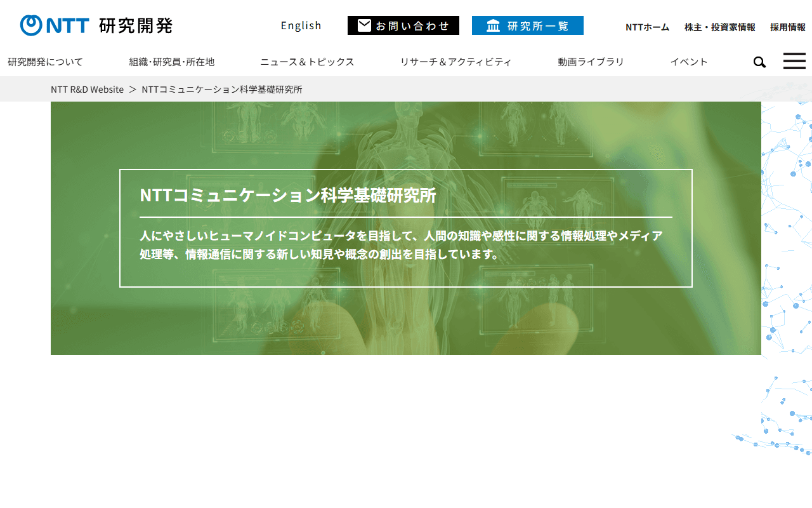The height and width of the screenshot is (508, 812).
Task: Open the search magnifier icon
Action: pos(759,62)
